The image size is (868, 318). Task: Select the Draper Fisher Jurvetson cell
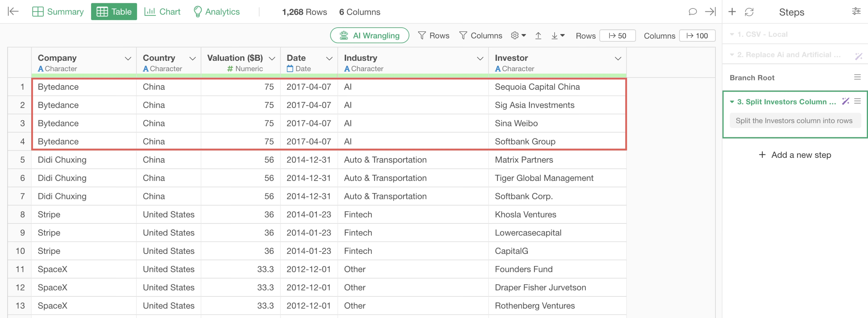click(x=557, y=287)
